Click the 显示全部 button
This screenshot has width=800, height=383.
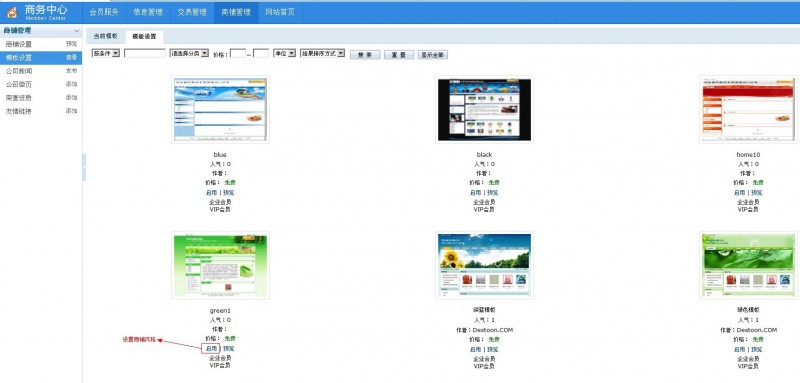click(433, 55)
